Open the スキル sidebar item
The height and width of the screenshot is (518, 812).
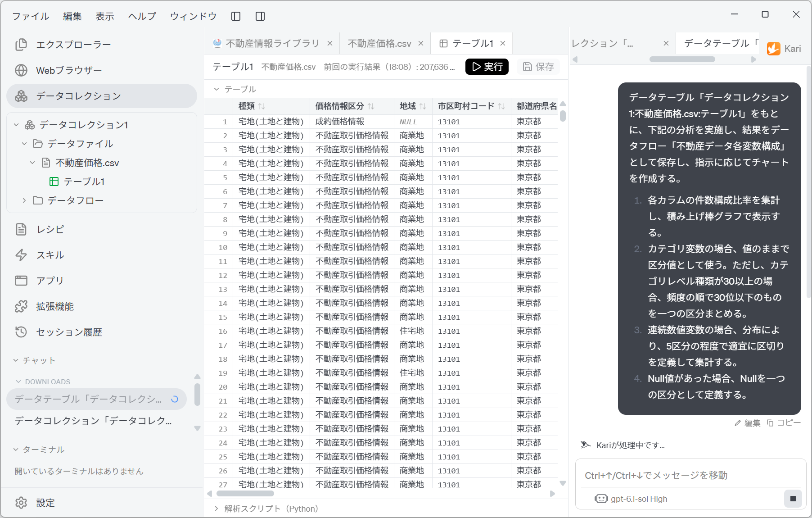101,255
